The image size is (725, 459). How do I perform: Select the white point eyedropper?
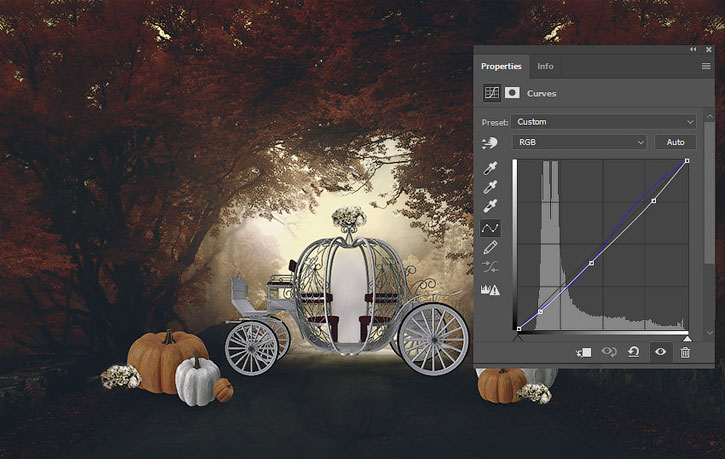pos(490,205)
